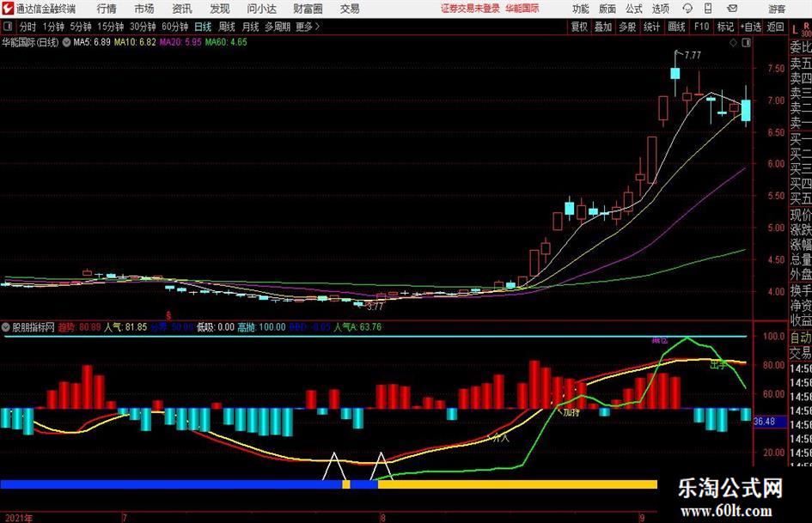Toggle the side panel icon next to diamond
Screen dimensions: 812x523
pyautogui.click(x=746, y=43)
